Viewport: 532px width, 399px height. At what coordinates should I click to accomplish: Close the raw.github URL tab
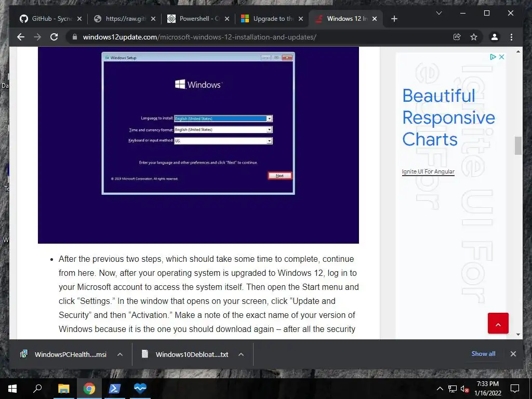pos(153,19)
